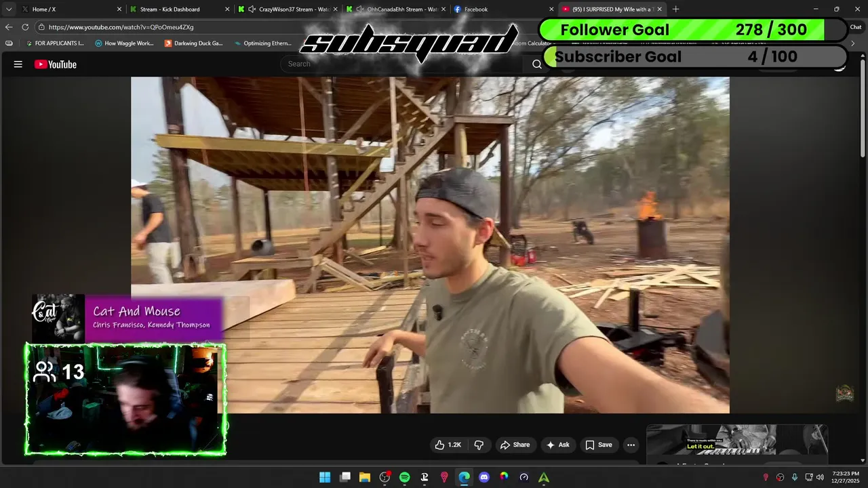Click the microphone icon in system tray
This screenshot has width=868, height=488.
point(794,477)
